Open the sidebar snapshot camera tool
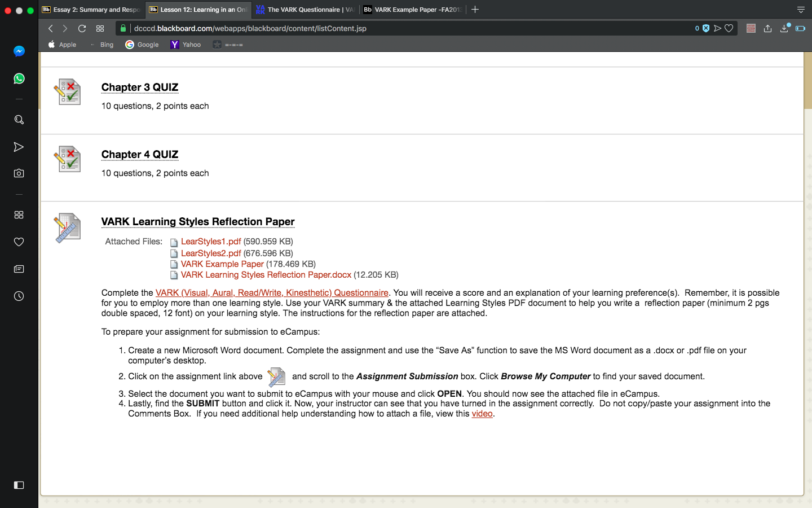The width and height of the screenshot is (812, 508). click(x=19, y=173)
